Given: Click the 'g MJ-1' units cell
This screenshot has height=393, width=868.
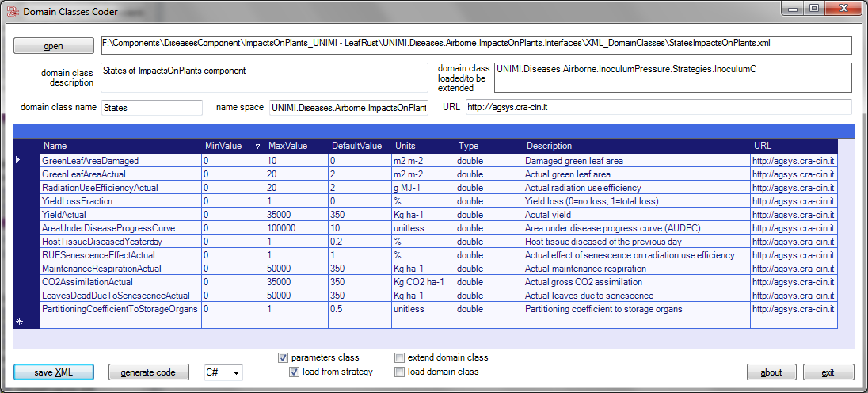Looking at the screenshot, I should [x=423, y=188].
